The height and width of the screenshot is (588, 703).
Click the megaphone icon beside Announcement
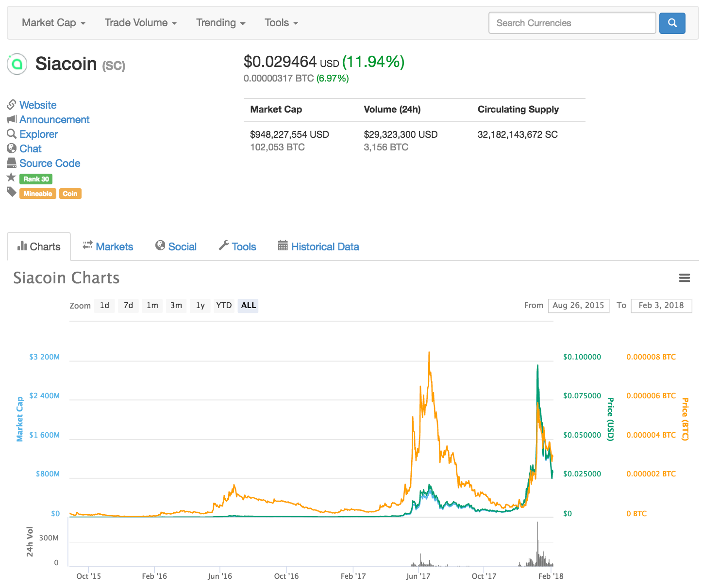[x=12, y=119]
